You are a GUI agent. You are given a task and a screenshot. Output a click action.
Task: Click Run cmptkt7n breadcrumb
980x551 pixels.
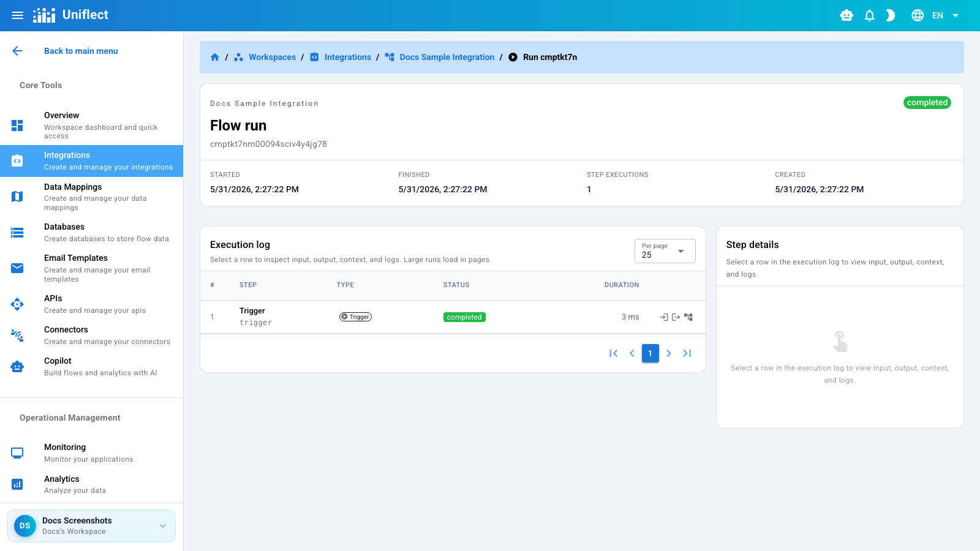550,57
